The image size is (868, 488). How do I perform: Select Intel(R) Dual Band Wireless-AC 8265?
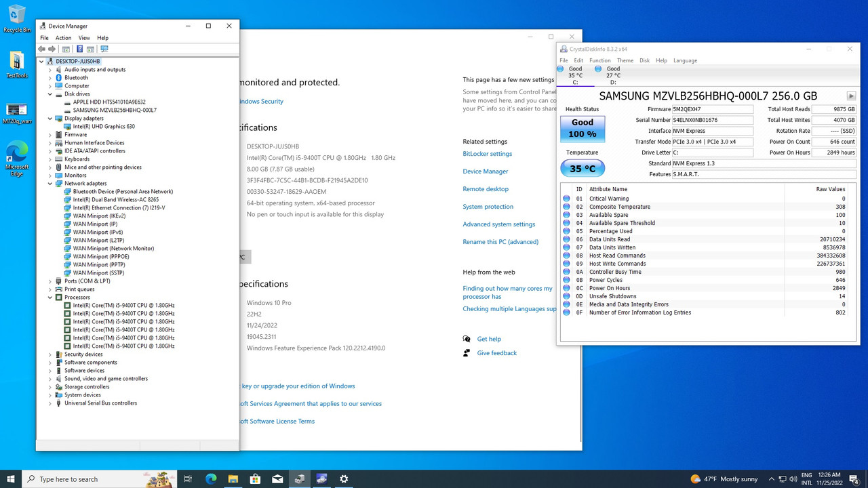point(116,200)
